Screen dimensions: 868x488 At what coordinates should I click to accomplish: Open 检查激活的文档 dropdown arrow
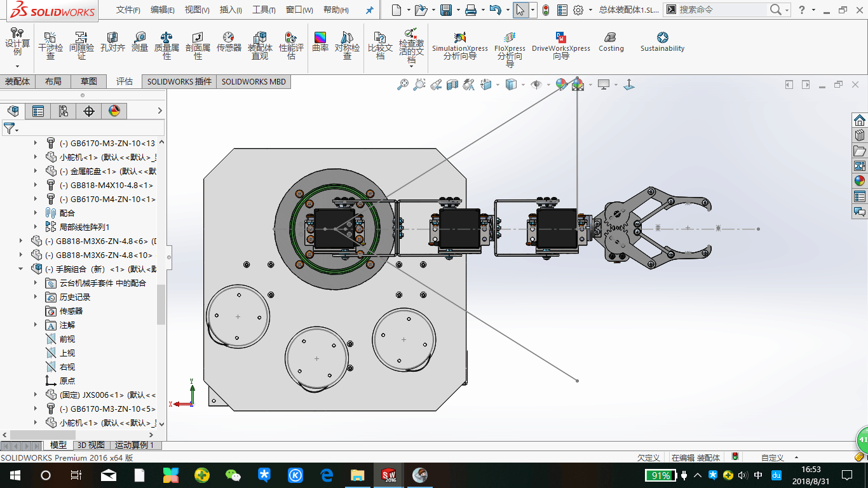point(412,65)
